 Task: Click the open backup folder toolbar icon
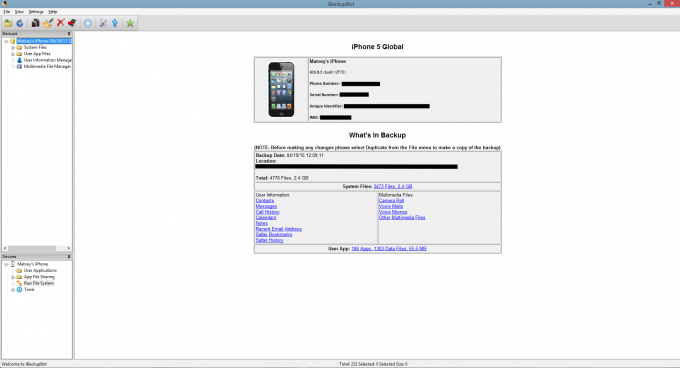(x=8, y=23)
